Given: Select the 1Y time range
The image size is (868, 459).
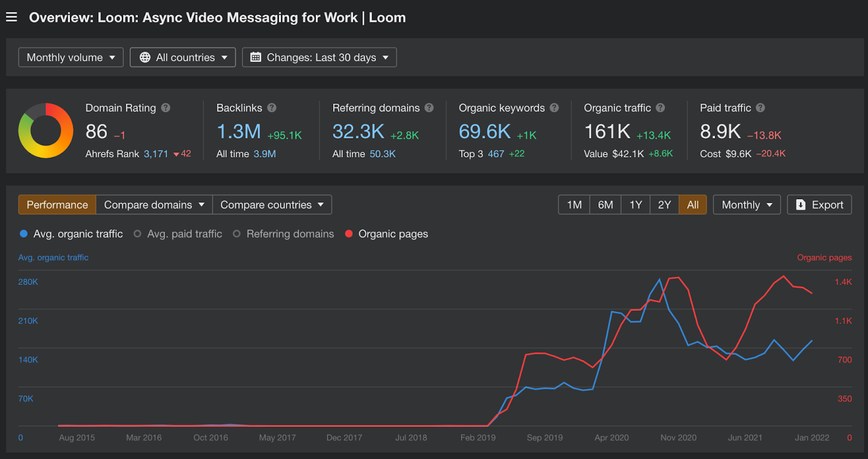Looking at the screenshot, I should [x=636, y=205].
